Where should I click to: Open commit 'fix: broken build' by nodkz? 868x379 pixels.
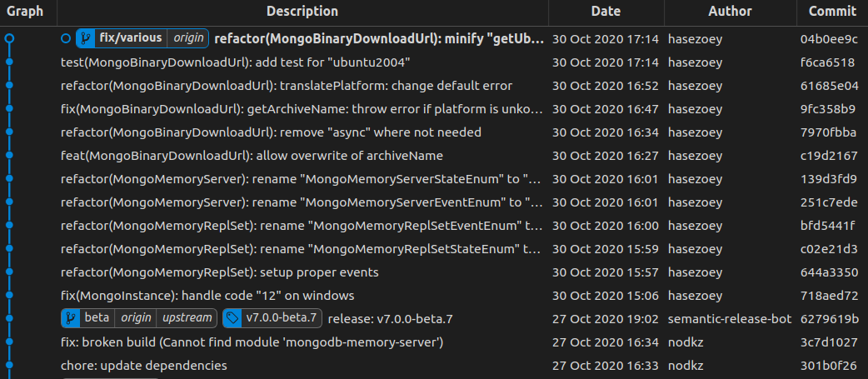[252, 342]
